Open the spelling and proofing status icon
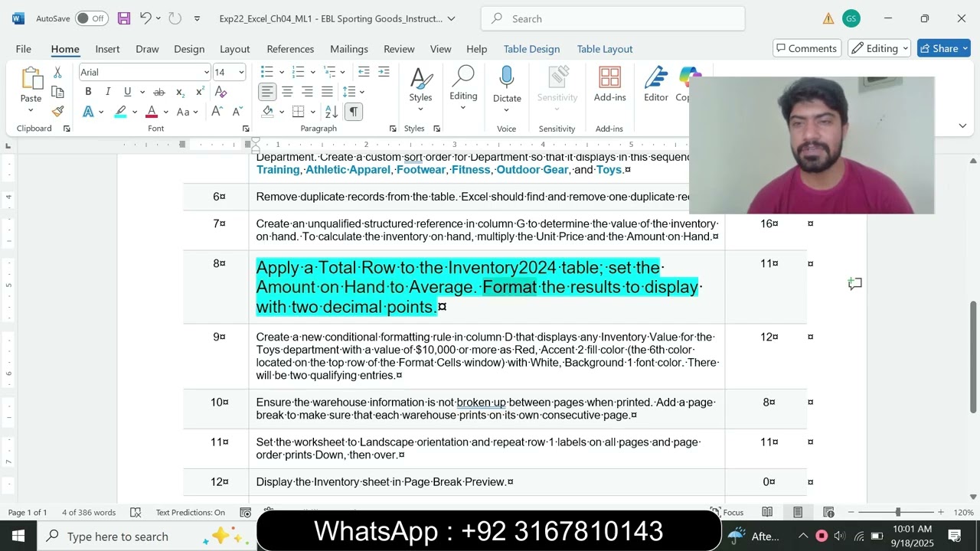Image resolution: width=980 pixels, height=551 pixels. tap(136, 512)
